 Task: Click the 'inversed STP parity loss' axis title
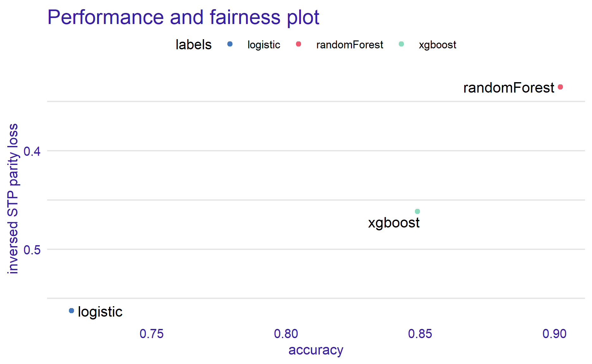point(13,199)
